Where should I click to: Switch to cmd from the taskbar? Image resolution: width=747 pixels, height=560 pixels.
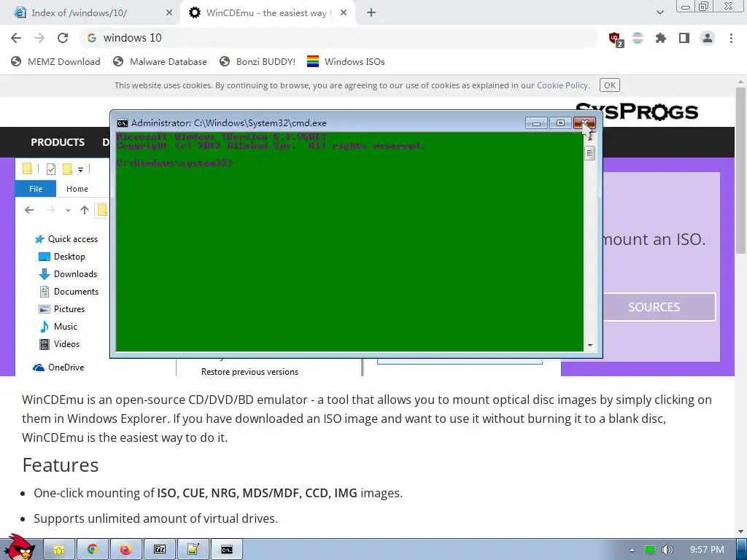227,550
